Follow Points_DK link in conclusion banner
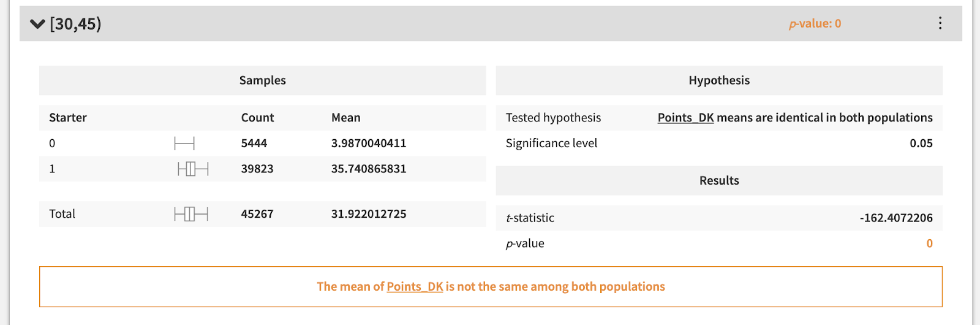The image size is (980, 325). (x=415, y=286)
